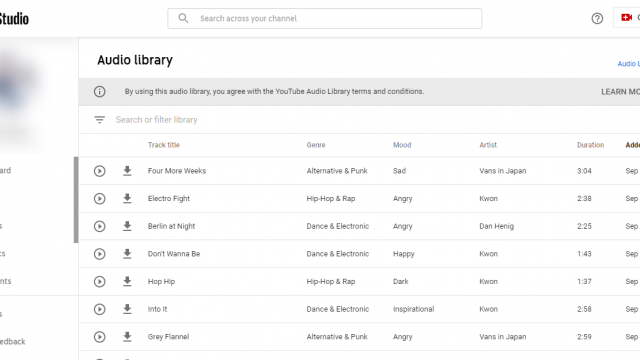Click the 3:04 duration value
This screenshot has height=360, width=640.
(x=584, y=171)
